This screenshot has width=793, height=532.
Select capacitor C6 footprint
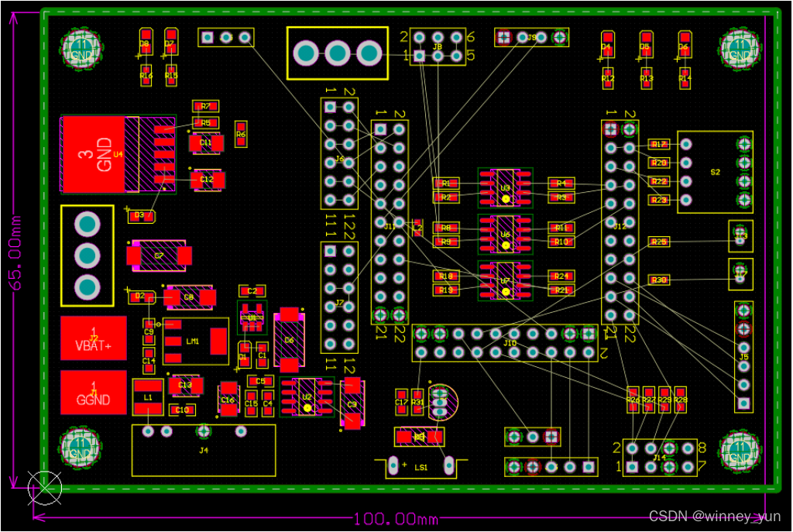(290, 340)
